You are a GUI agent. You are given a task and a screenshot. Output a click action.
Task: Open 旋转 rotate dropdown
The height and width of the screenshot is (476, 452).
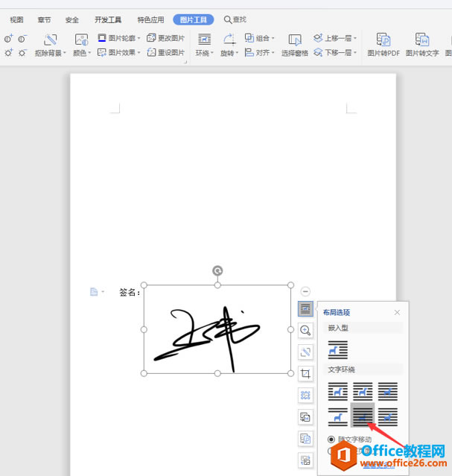229,45
